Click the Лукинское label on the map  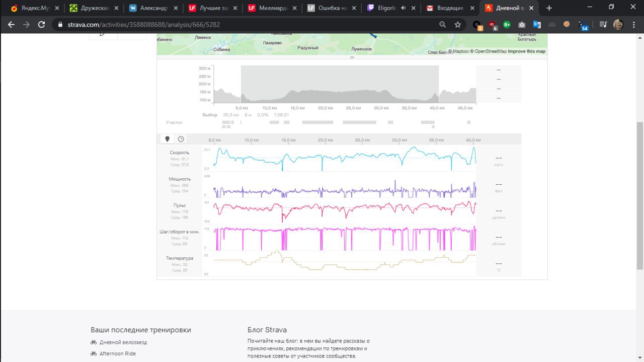tap(361, 49)
